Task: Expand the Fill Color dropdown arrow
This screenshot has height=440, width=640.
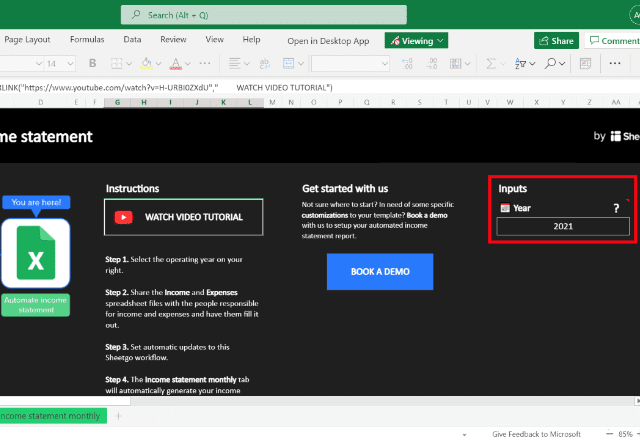Action: point(158,64)
